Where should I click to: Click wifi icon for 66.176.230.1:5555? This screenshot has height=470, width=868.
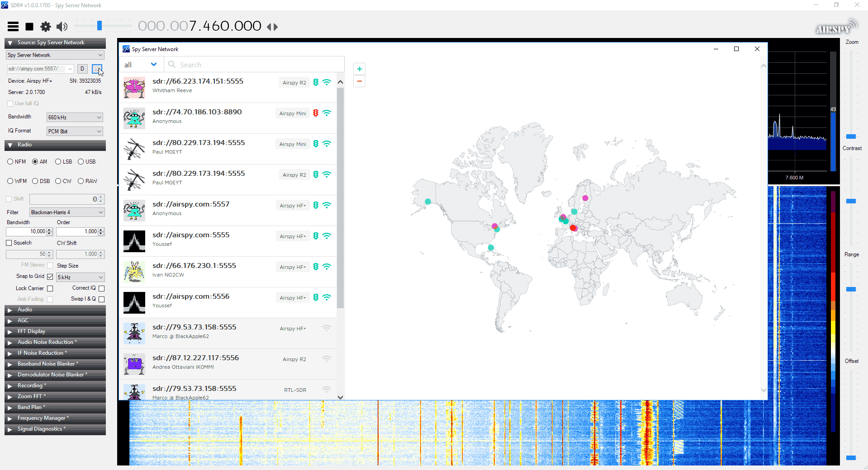(327, 267)
